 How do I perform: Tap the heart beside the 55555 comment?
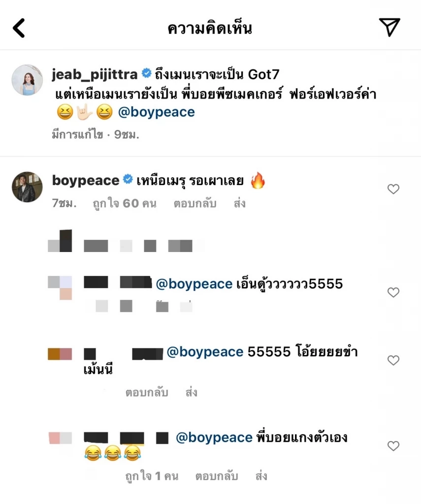[393, 360]
